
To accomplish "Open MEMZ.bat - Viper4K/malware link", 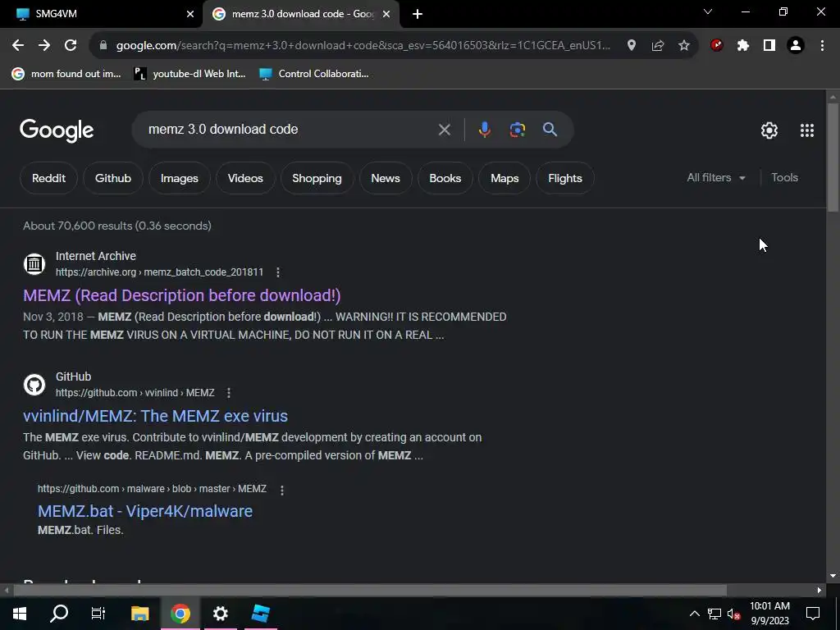I will (x=145, y=511).
